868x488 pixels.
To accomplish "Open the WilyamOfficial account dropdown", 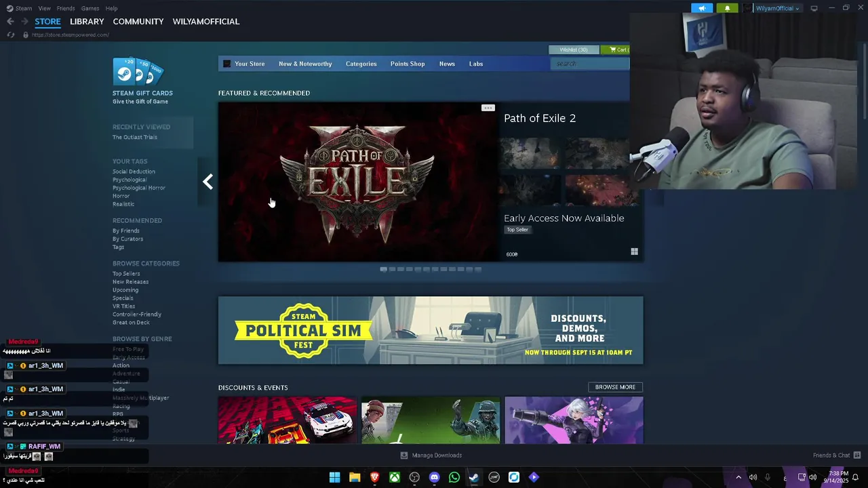I will [x=778, y=8].
